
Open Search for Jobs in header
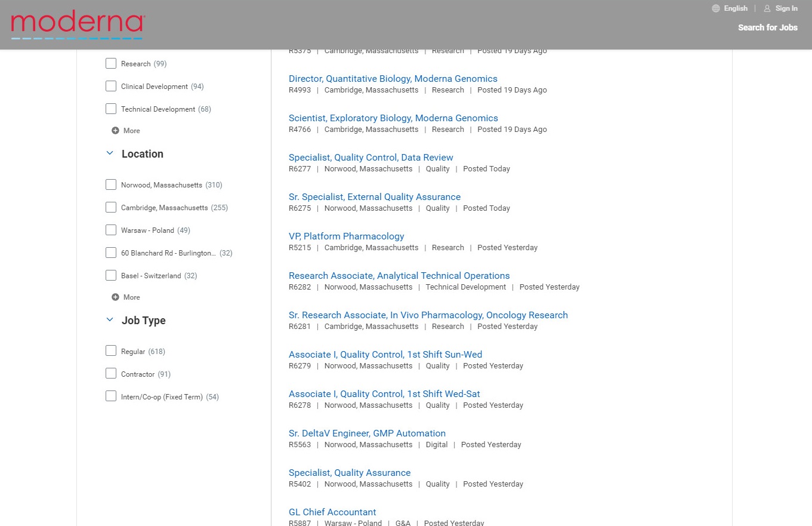point(767,27)
